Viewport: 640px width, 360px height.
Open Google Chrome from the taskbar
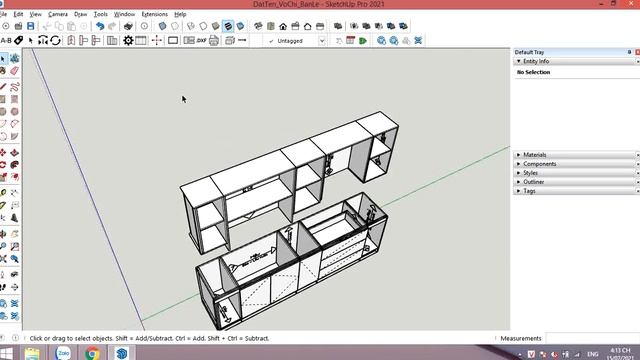pyautogui.click(x=93, y=353)
